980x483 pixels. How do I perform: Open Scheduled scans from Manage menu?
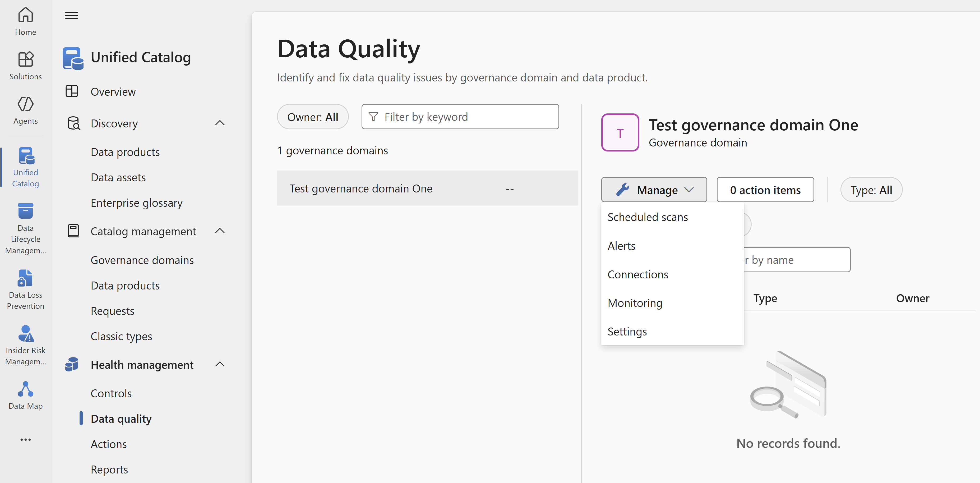click(x=648, y=217)
